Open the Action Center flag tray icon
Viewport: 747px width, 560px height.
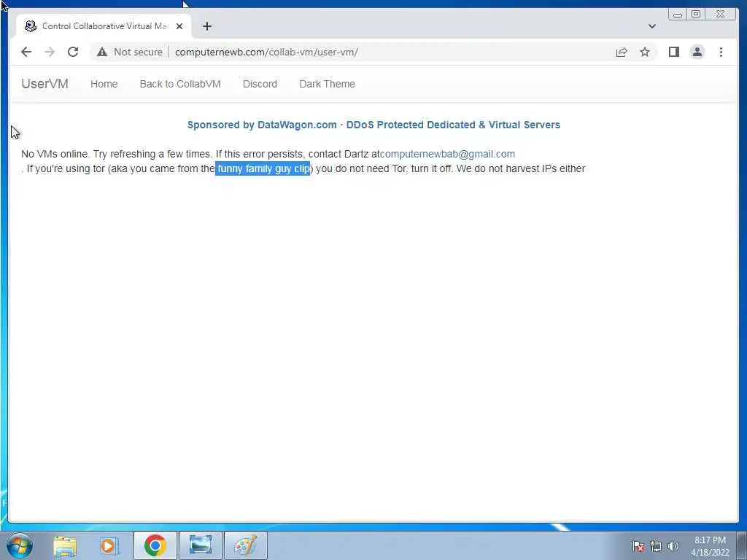click(x=638, y=546)
